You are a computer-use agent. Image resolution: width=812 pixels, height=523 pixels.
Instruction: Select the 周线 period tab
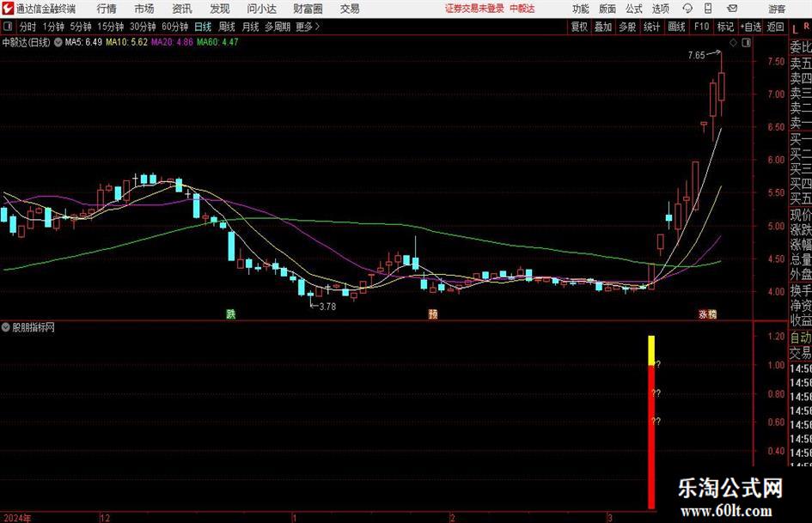click(227, 27)
